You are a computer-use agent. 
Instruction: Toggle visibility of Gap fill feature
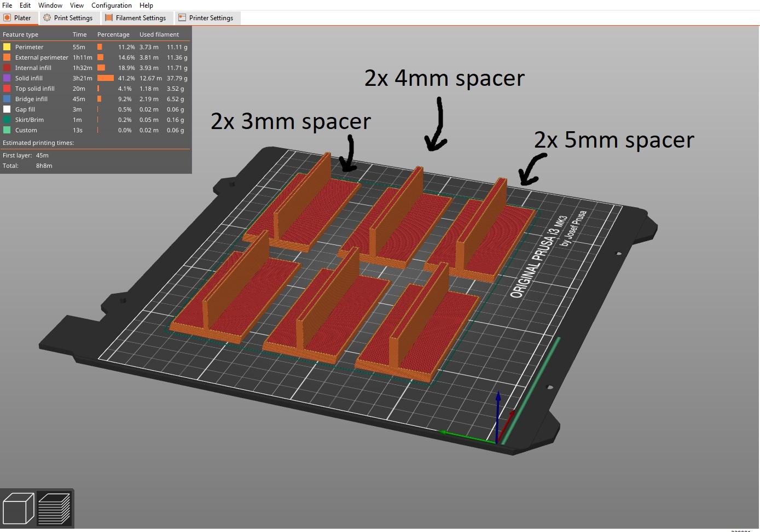click(95, 109)
